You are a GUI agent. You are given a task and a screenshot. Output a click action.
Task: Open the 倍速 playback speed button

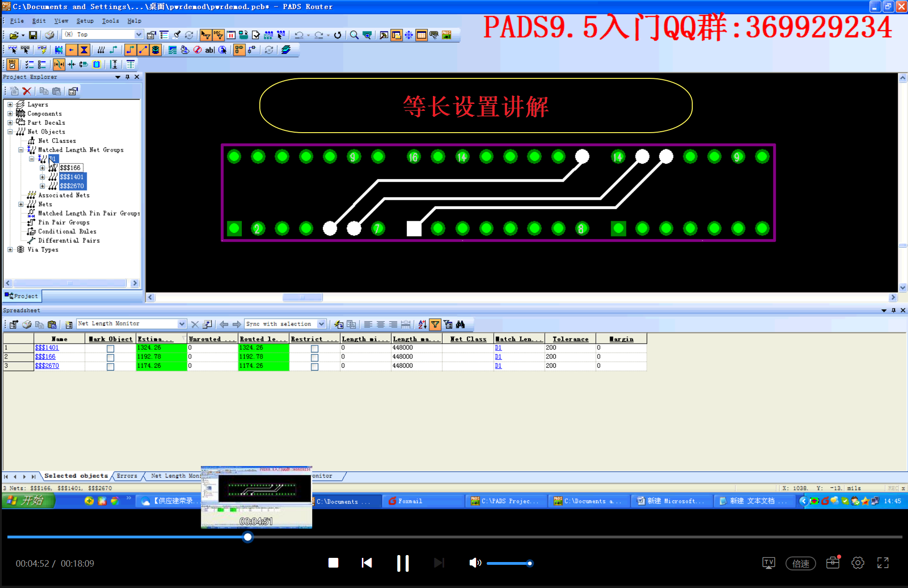pyautogui.click(x=801, y=563)
